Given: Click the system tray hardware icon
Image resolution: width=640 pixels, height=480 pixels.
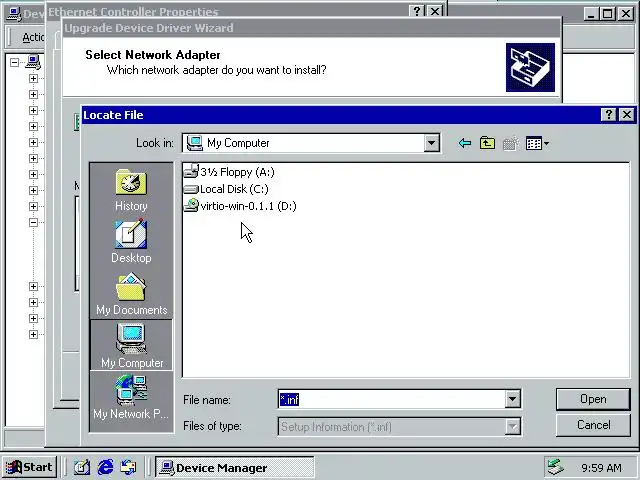Looking at the screenshot, I should pyautogui.click(x=556, y=467).
